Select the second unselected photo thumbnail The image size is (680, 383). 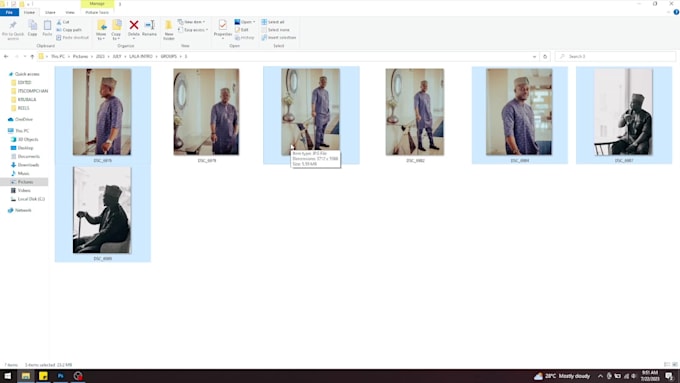click(415, 112)
